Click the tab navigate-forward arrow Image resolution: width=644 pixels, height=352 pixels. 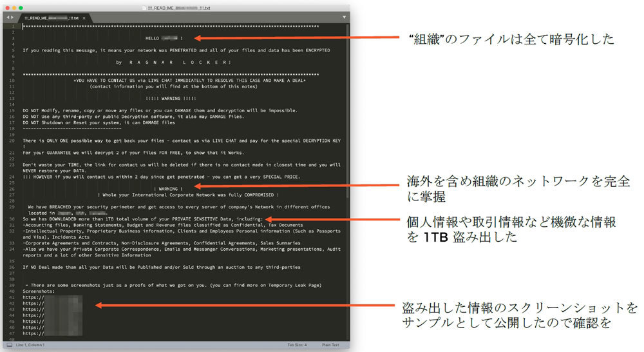[x=12, y=17]
